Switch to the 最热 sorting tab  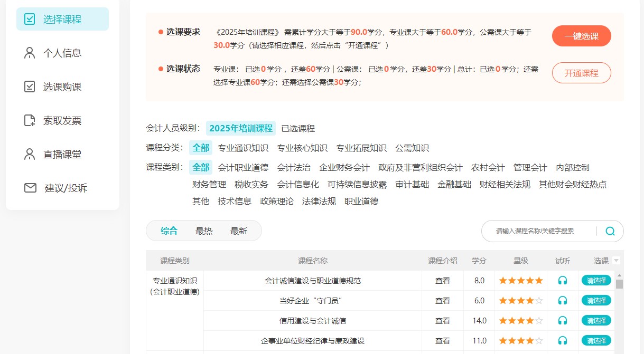pos(204,231)
